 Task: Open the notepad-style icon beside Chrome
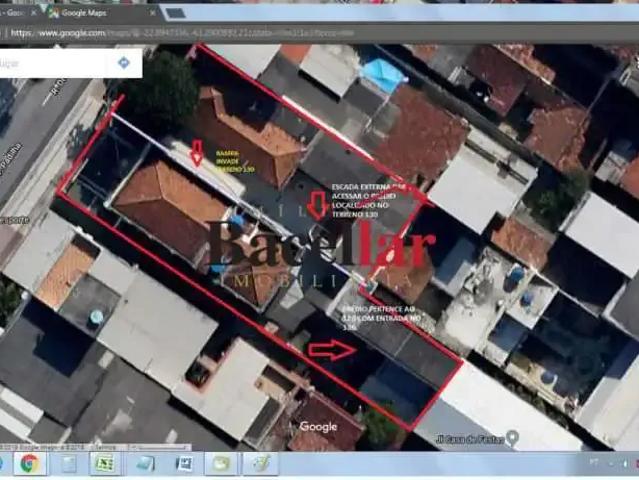(x=68, y=464)
